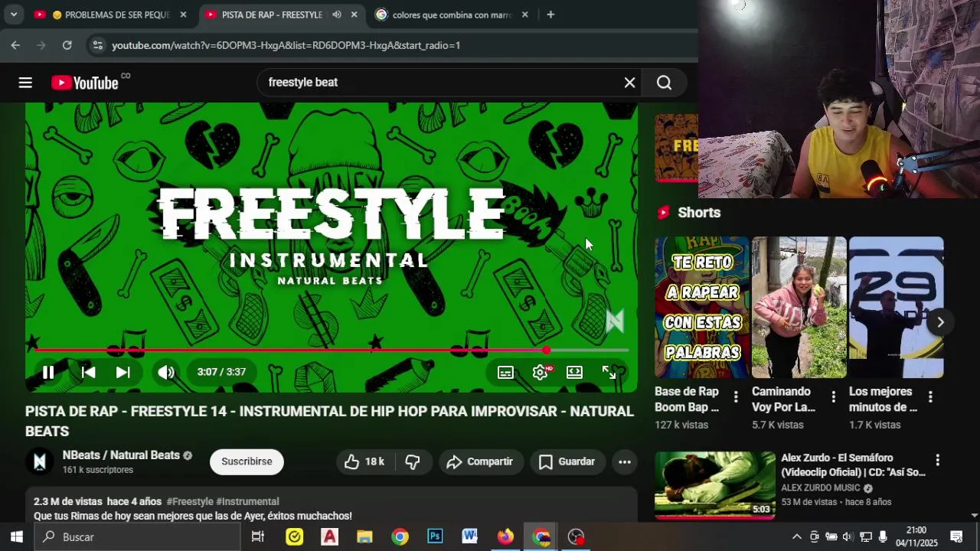This screenshot has width=980, height=551.
Task: Show next Shorts with the arrow
Action: 940,322
